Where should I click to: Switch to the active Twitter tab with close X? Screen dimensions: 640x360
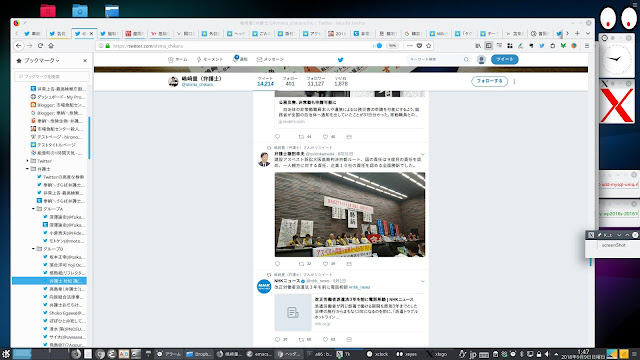84,33
